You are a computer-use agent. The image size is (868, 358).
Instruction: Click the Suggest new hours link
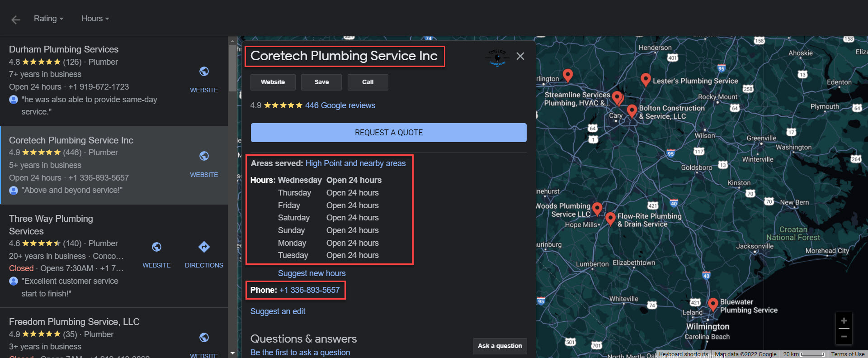point(311,273)
